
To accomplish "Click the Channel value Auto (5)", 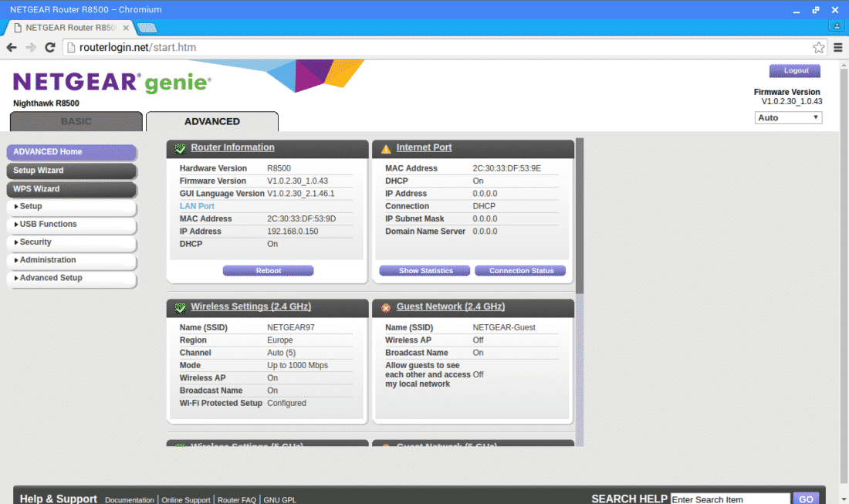I will pyautogui.click(x=281, y=353).
